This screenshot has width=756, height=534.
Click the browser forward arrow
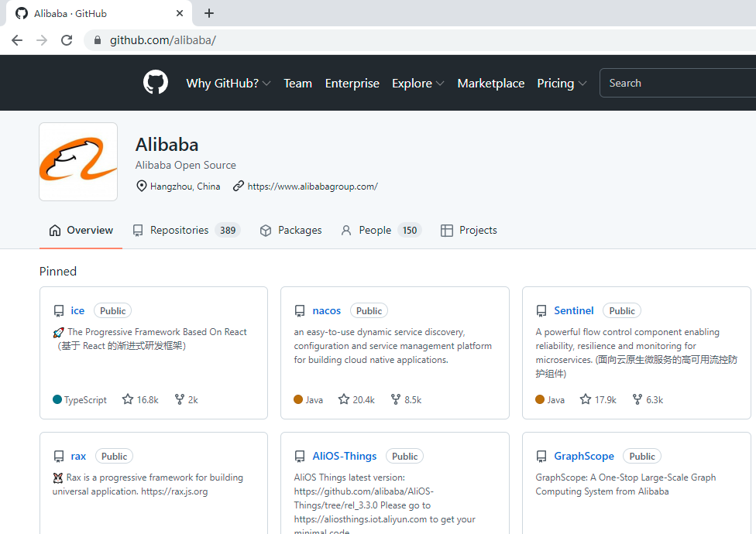coord(42,40)
